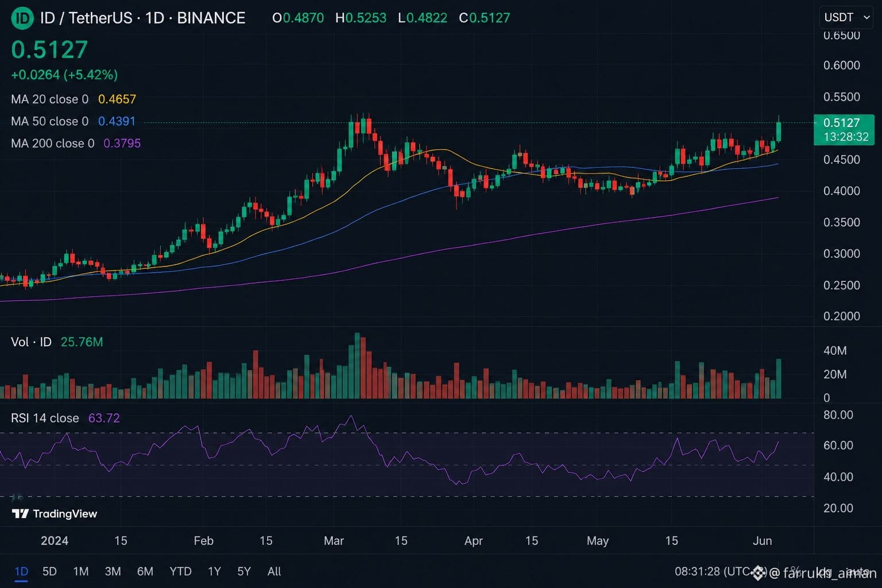Click the header close price C0.5127
The height and width of the screenshot is (588, 882).
coord(485,18)
